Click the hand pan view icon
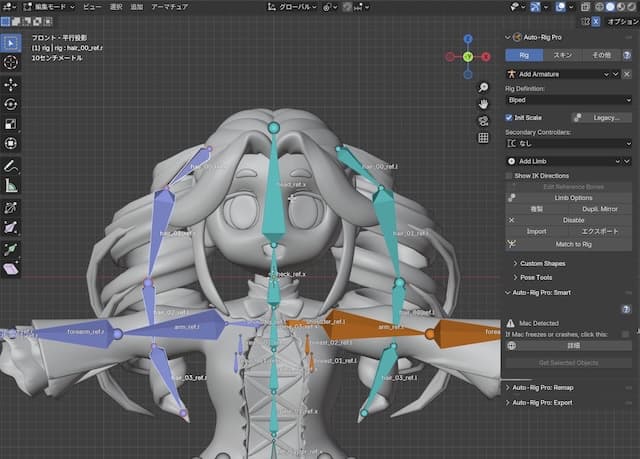640x459 pixels. point(483,102)
